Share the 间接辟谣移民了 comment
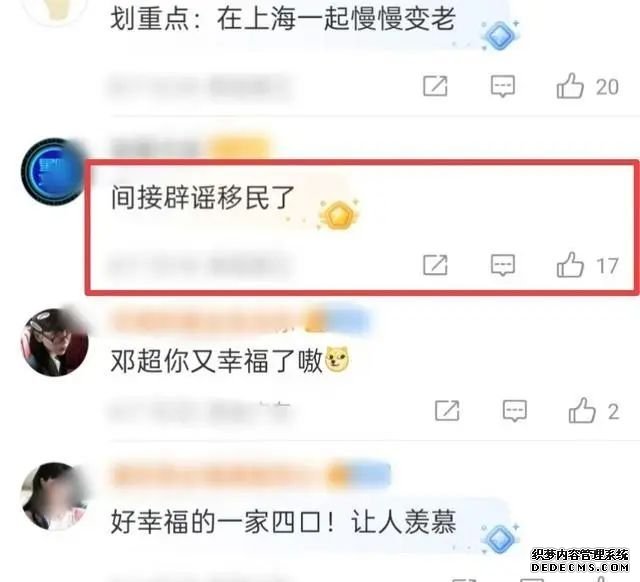640x582 pixels. 435,265
